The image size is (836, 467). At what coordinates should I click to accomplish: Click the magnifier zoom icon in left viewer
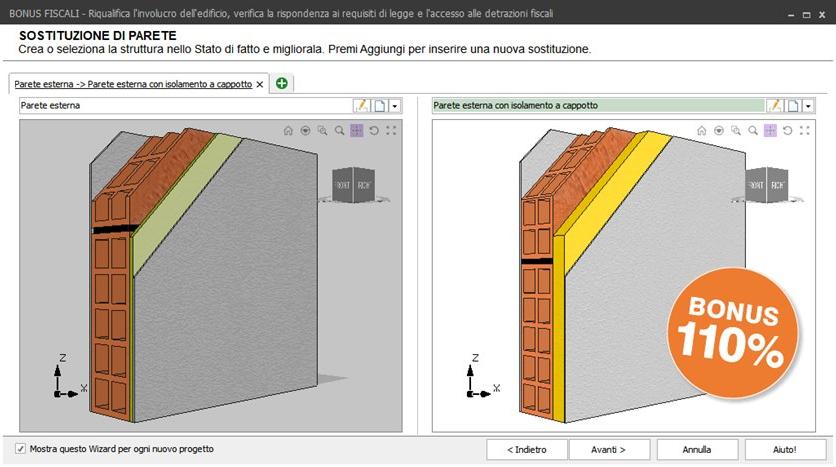coord(339,130)
